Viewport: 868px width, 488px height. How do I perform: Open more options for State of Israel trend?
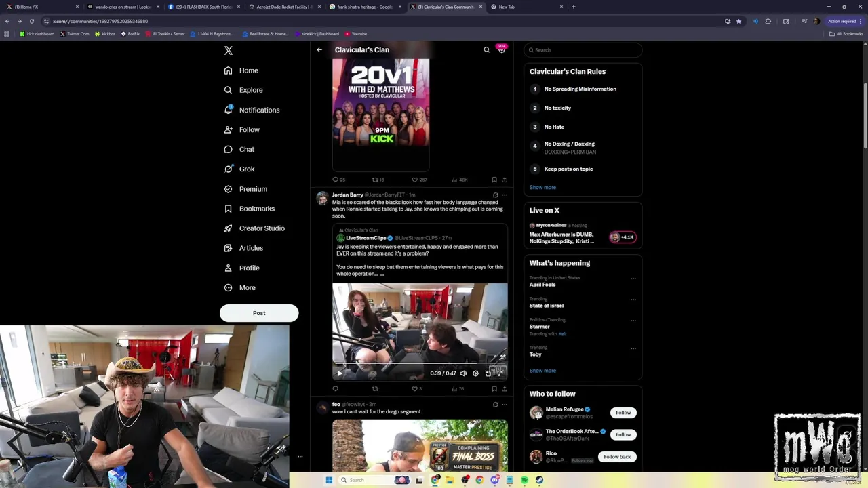coord(633,300)
